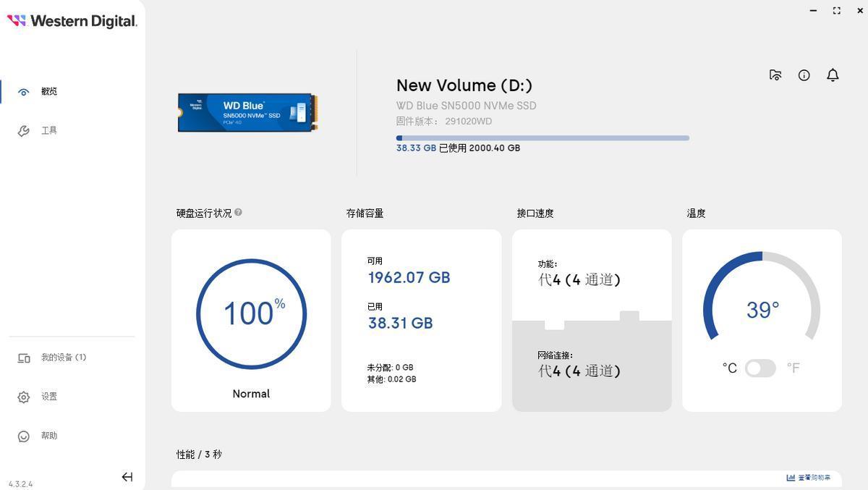Screen dimensions: 868x490
Task: Open the folder view icon in header
Action: click(x=775, y=75)
